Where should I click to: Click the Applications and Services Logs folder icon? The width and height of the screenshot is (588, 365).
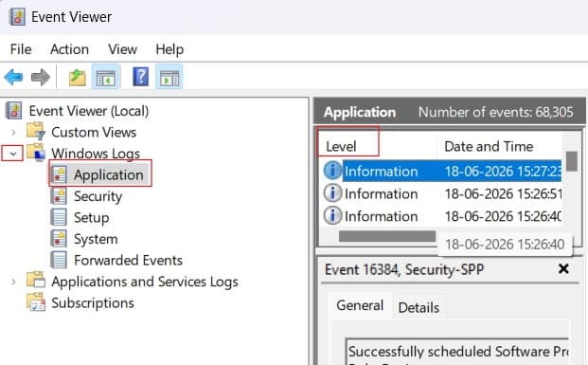pos(36,280)
